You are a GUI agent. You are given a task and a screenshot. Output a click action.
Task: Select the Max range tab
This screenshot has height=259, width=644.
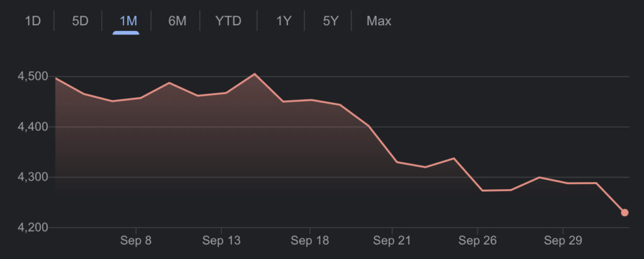click(x=379, y=21)
